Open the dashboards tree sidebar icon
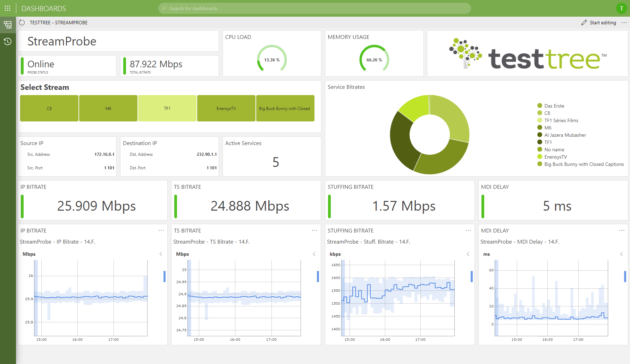This screenshot has width=630, height=364. (x=8, y=25)
